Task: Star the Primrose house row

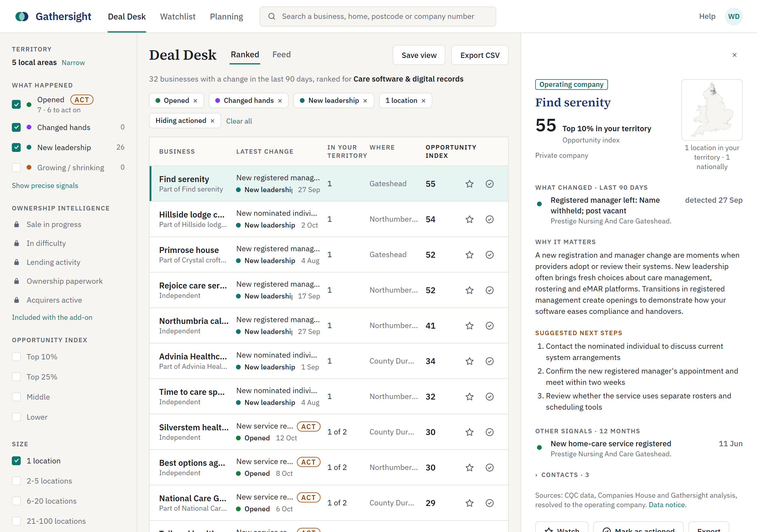Action: click(470, 255)
